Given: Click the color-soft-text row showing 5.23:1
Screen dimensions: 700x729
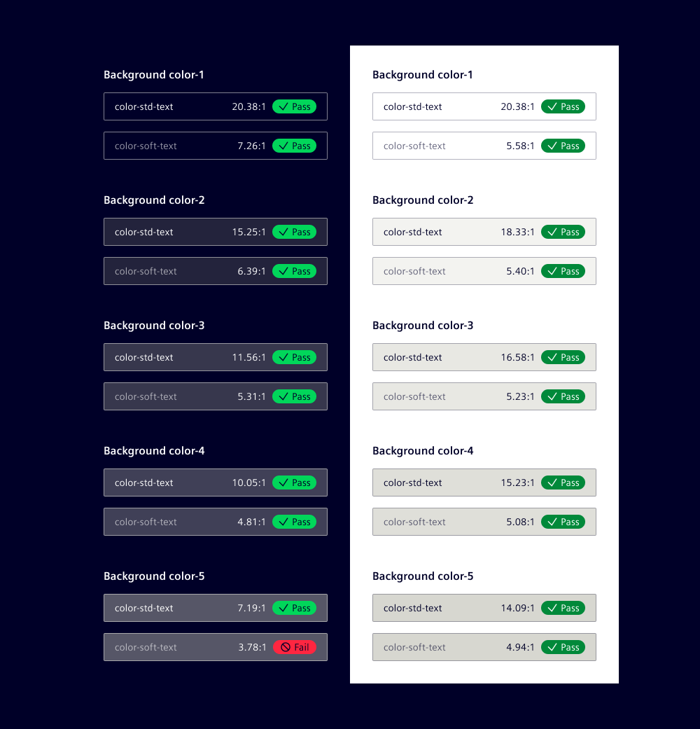Looking at the screenshot, I should (484, 396).
